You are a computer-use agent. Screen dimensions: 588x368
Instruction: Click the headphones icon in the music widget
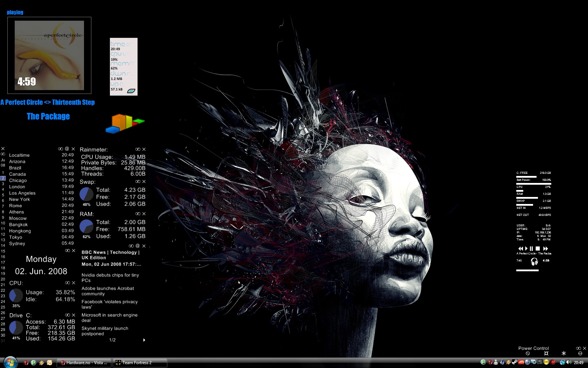(x=534, y=262)
